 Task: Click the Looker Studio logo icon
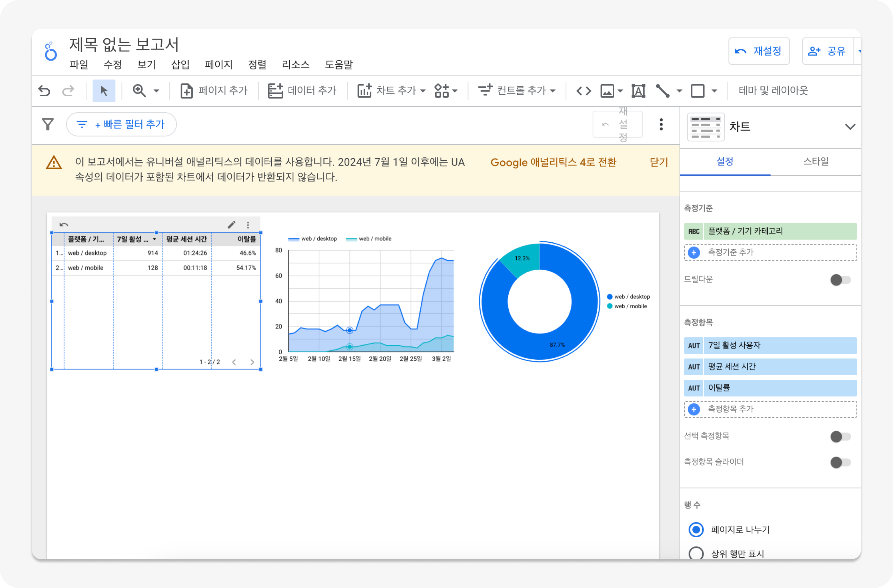point(50,51)
